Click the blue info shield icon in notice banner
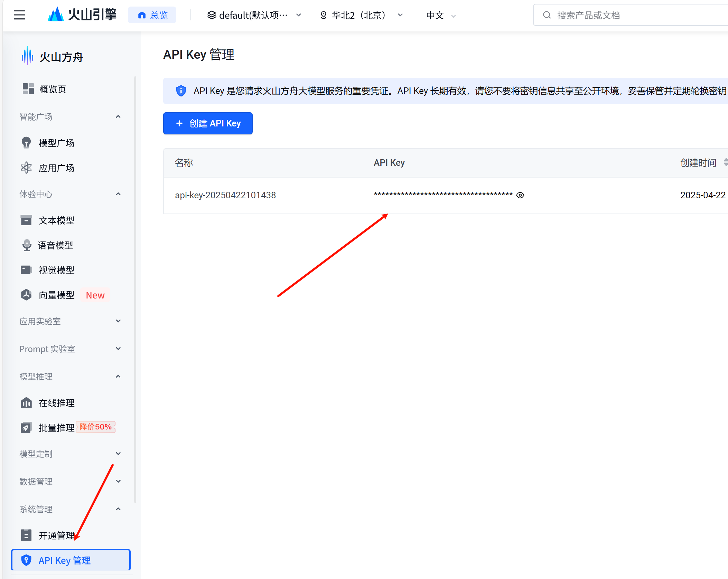Viewport: 728px width, 579px height. coord(181,91)
